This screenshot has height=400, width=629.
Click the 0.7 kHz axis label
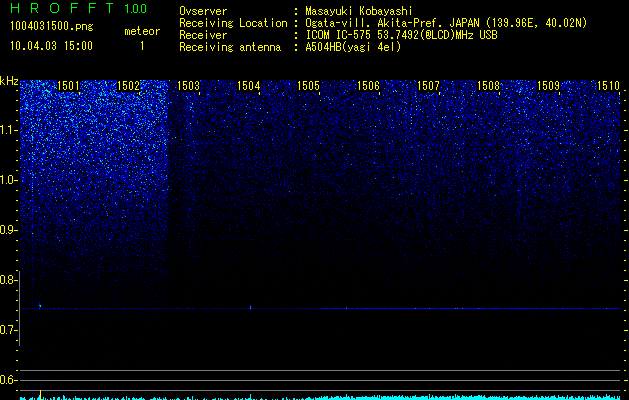pyautogui.click(x=8, y=330)
